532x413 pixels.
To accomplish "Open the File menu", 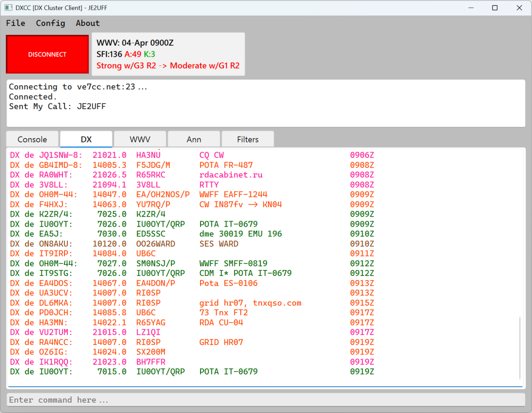I will tap(15, 23).
